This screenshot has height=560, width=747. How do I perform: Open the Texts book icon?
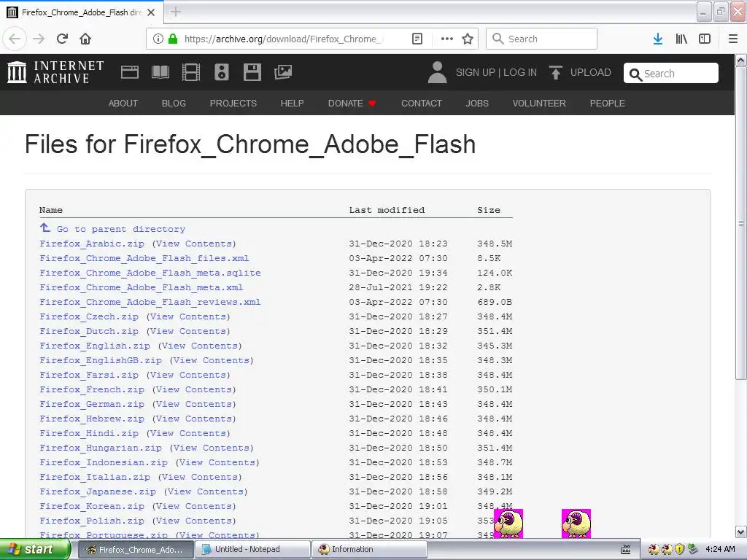coord(160,72)
